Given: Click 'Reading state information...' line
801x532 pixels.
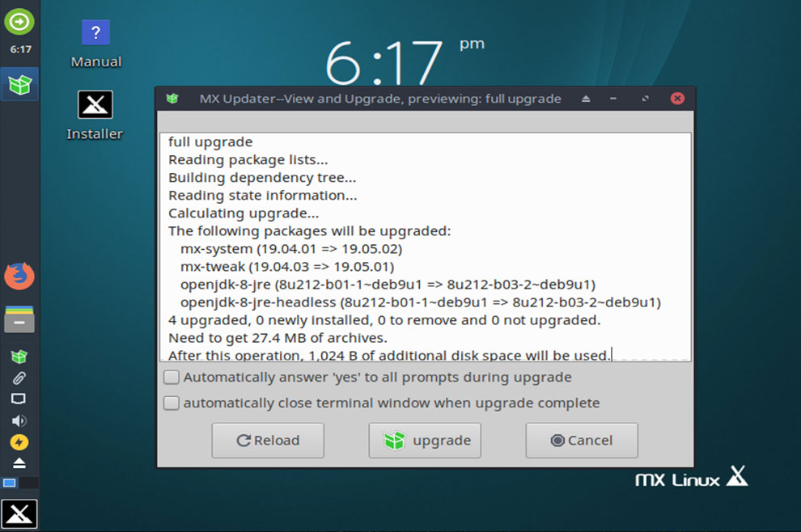Looking at the screenshot, I should coord(263,196).
